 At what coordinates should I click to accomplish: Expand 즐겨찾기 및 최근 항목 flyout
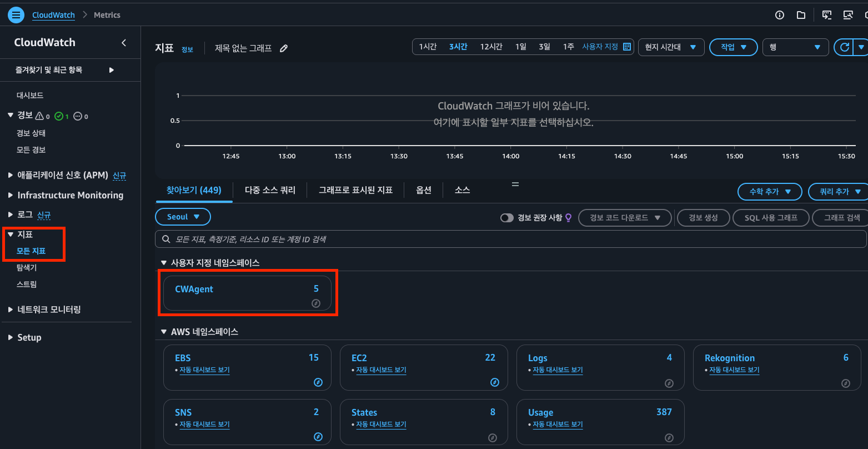pos(111,70)
